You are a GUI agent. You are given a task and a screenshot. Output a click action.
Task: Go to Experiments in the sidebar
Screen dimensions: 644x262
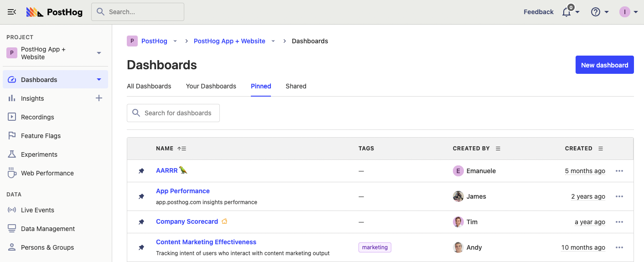click(39, 154)
